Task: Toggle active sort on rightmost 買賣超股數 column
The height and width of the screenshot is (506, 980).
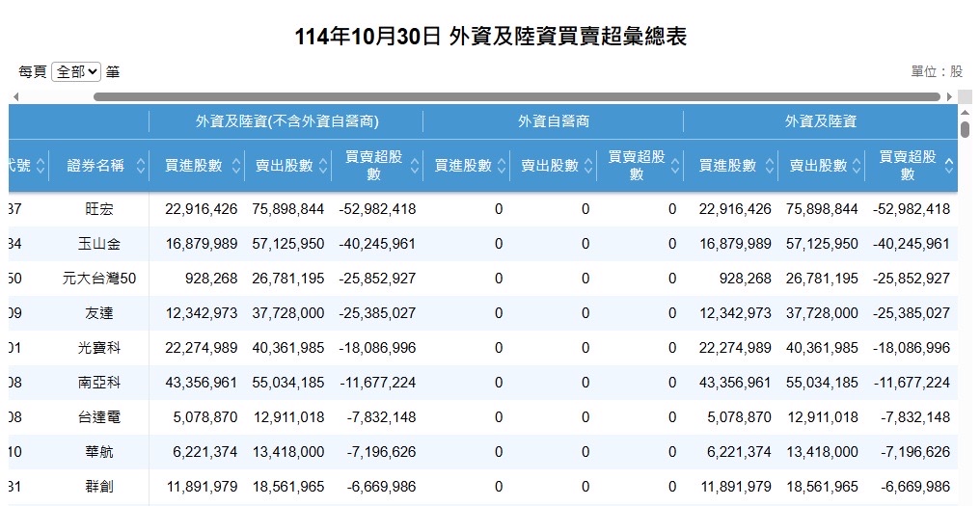Action: coord(948,166)
